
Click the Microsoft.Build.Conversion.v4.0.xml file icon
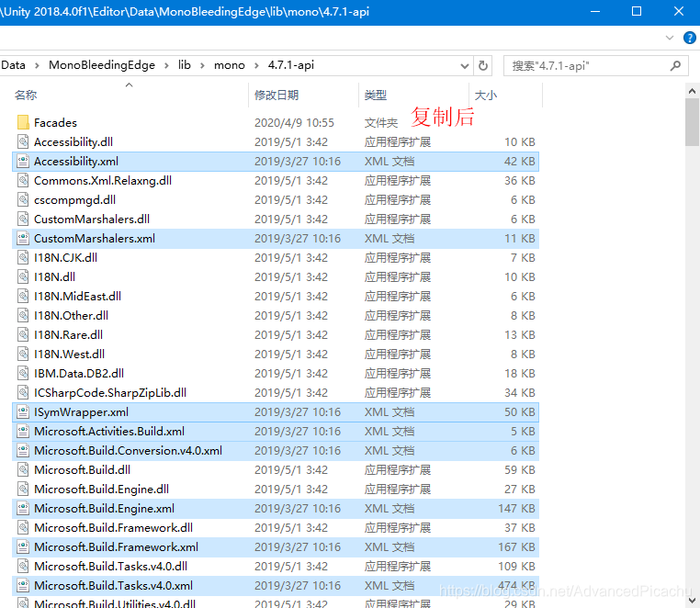23,450
